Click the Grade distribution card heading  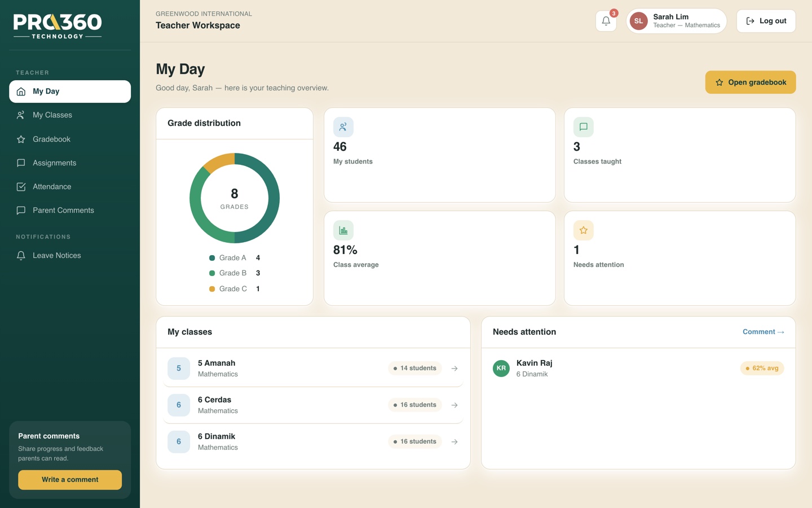(204, 123)
